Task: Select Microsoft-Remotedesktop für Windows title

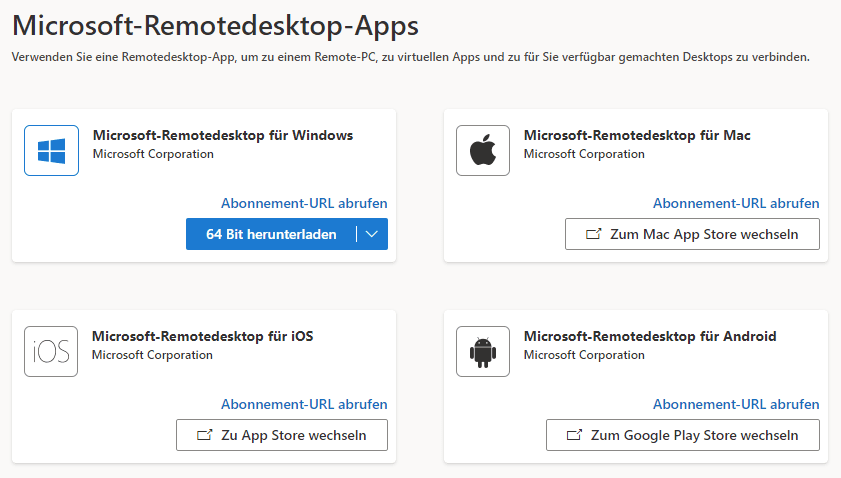Action: pyautogui.click(x=223, y=135)
